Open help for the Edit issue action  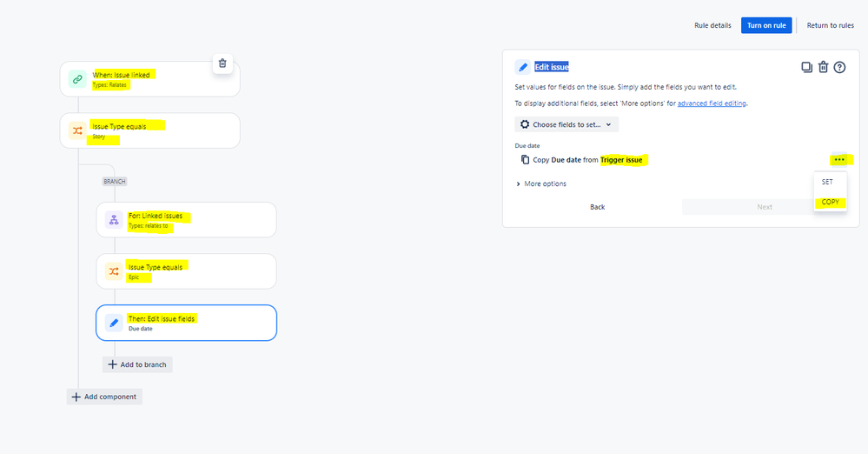click(x=840, y=67)
